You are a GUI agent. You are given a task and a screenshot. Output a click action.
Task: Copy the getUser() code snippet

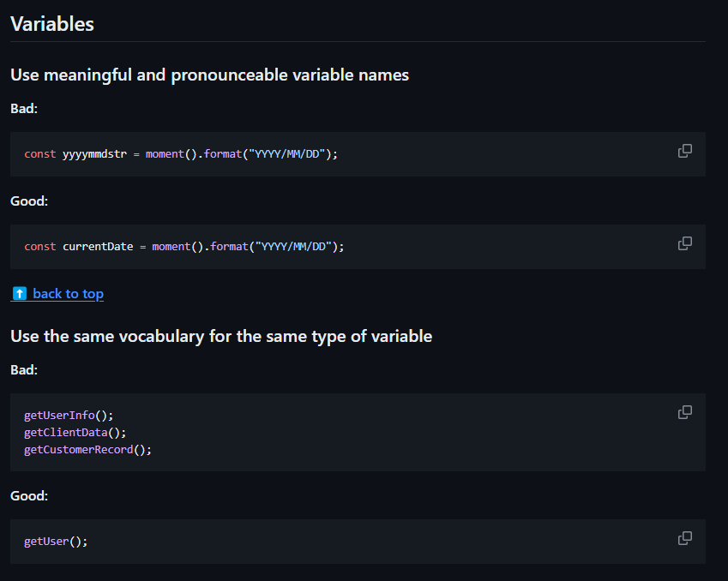point(685,538)
